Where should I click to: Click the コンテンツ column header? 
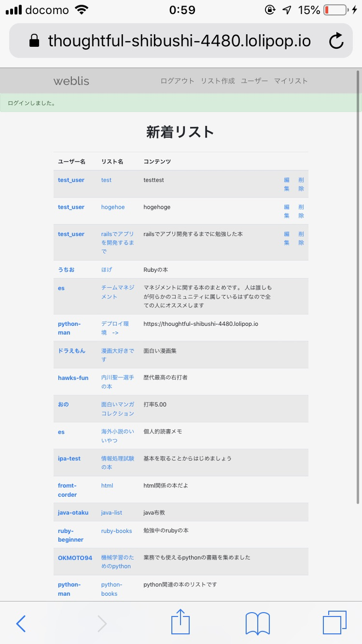pyautogui.click(x=157, y=161)
